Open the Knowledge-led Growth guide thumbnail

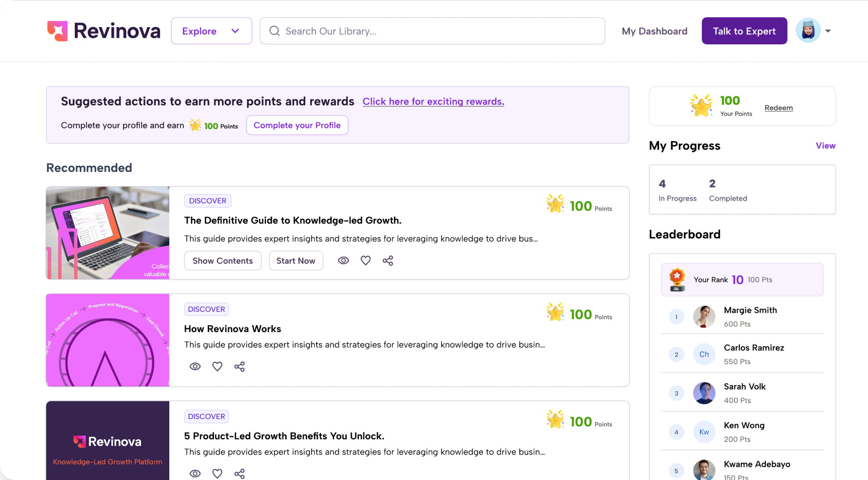coord(108,233)
